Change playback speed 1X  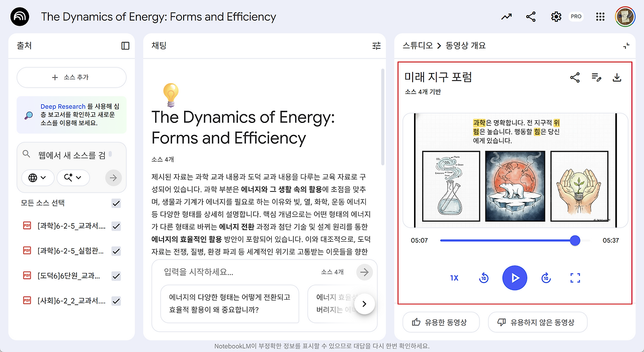click(454, 278)
